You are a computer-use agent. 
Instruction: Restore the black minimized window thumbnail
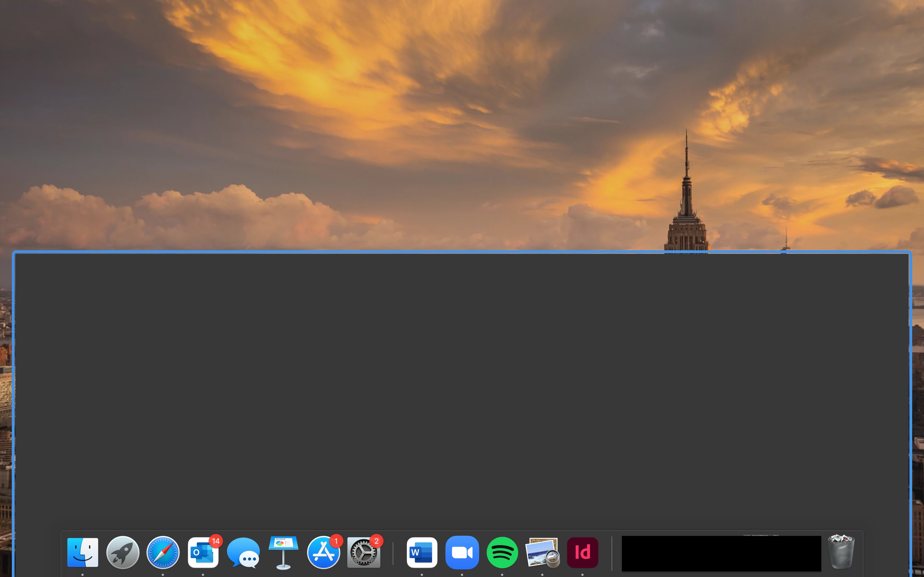coord(721,553)
